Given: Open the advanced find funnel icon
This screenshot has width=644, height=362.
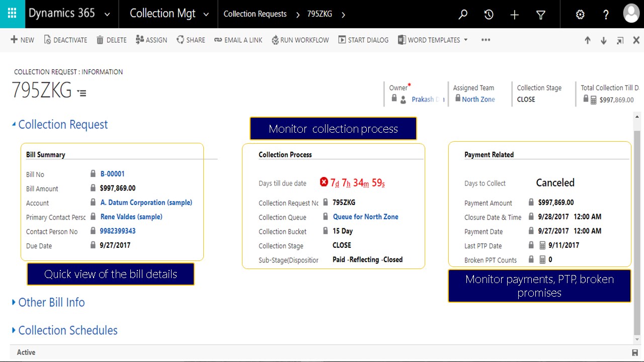Looking at the screenshot, I should (x=541, y=15).
